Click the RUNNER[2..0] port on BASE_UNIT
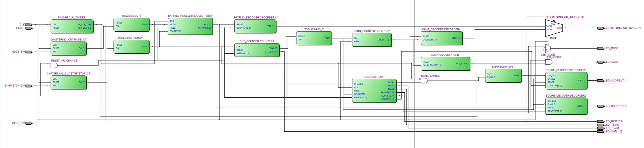The width and height of the screenshot is (644, 148). [x=387, y=92]
